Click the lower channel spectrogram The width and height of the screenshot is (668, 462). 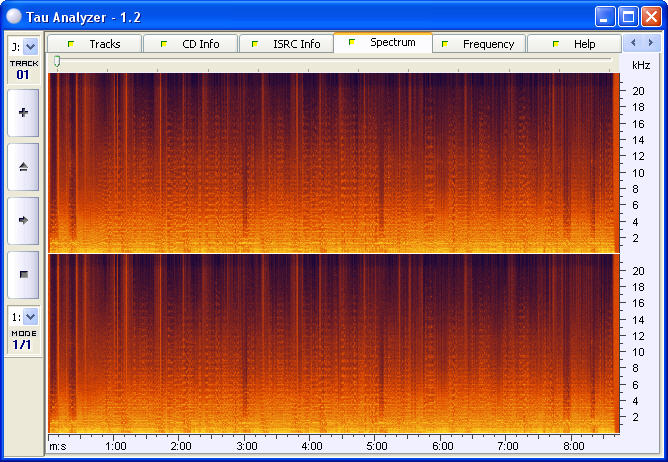[x=330, y=343]
